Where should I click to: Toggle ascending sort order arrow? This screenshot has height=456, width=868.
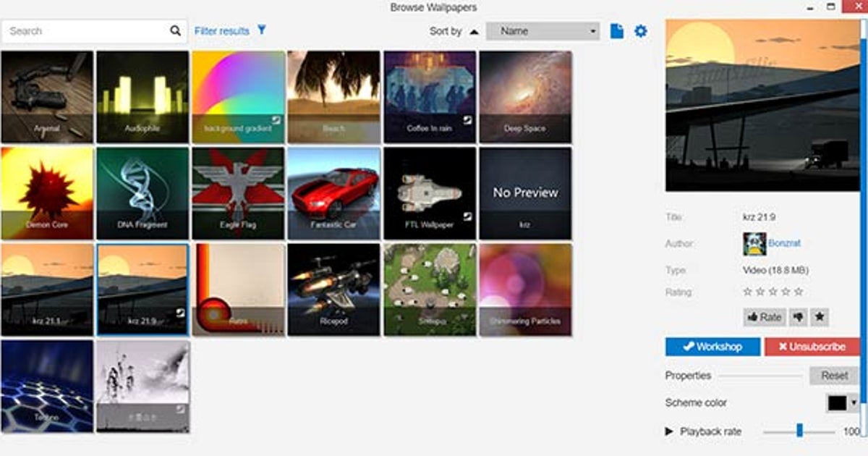(474, 32)
